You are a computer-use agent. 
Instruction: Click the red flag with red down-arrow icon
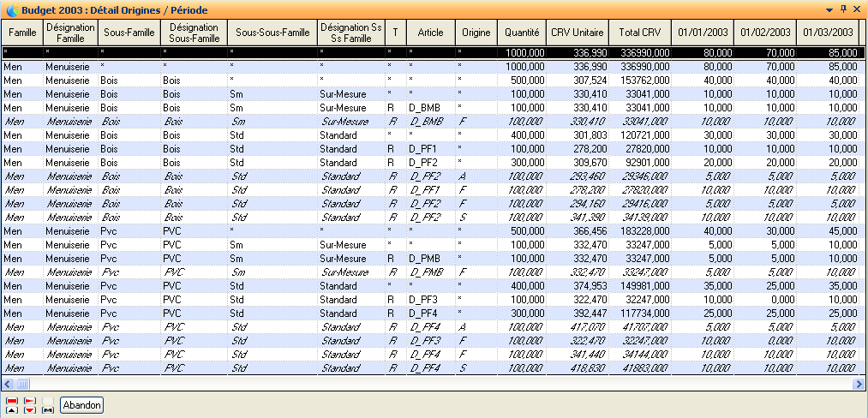[x=30, y=405]
